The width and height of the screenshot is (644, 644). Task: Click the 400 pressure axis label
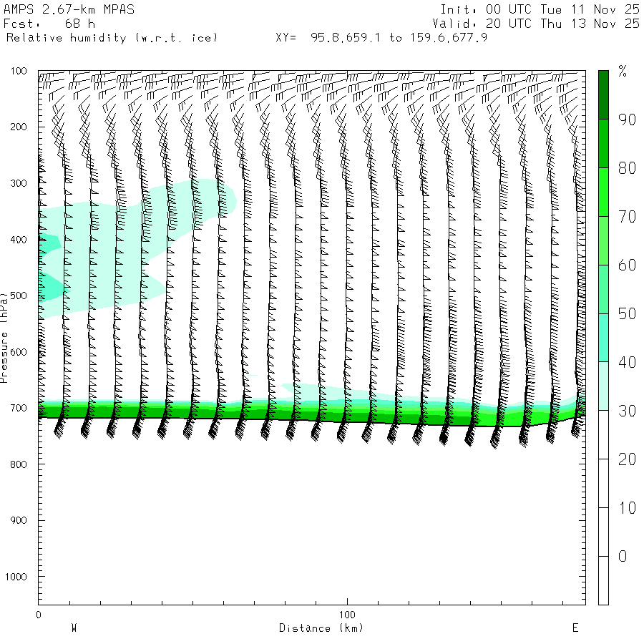click(19, 240)
